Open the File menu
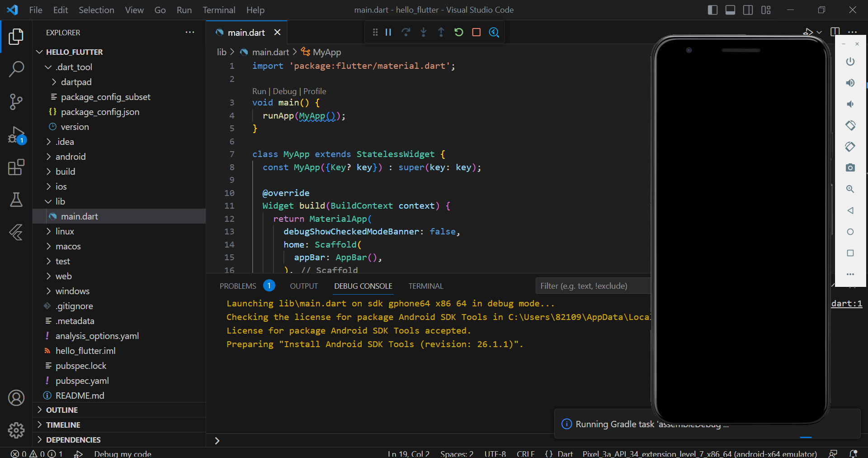The width and height of the screenshot is (868, 458). pos(36,10)
